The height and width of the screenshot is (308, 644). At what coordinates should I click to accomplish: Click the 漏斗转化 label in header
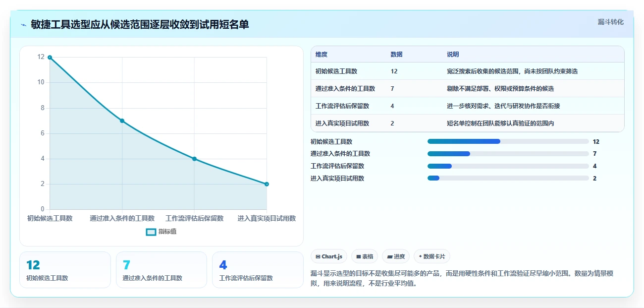[610, 22]
